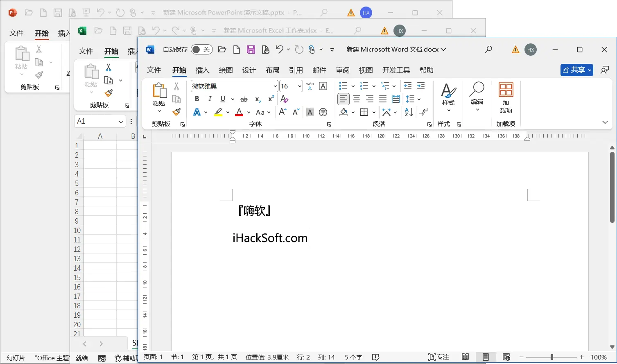Open Word font dialog launcher
This screenshot has width=617, height=364.
point(329,124)
